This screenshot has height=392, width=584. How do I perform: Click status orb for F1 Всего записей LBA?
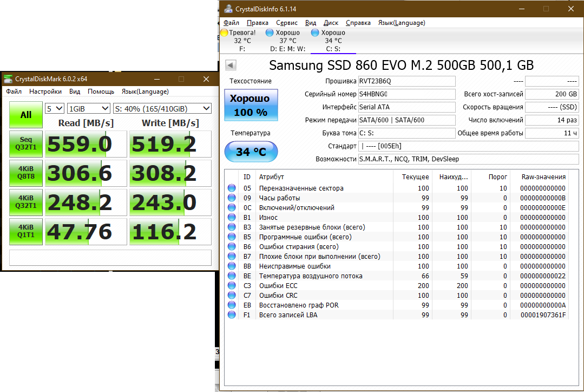pos(232,315)
